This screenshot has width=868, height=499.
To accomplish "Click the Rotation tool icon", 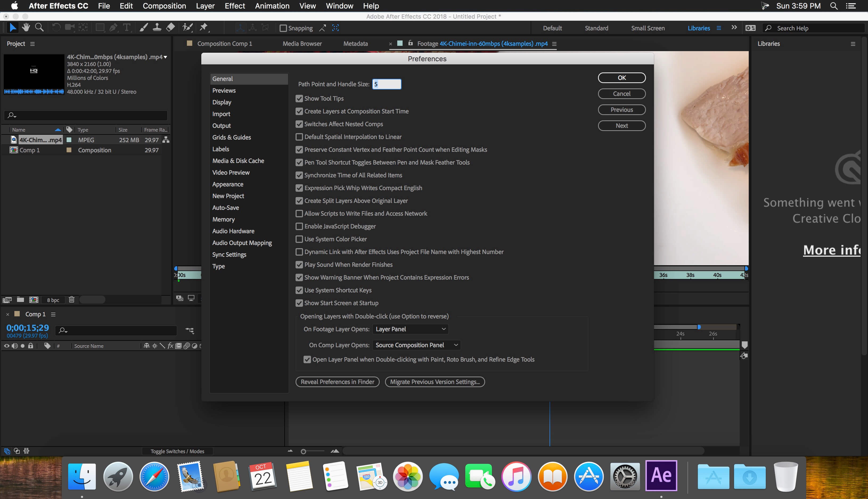I will pos(55,28).
